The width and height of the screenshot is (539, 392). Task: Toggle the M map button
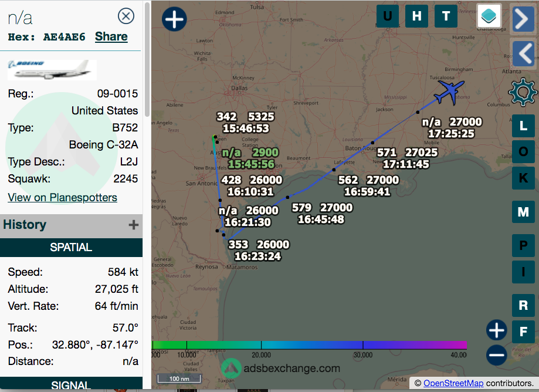pos(523,212)
